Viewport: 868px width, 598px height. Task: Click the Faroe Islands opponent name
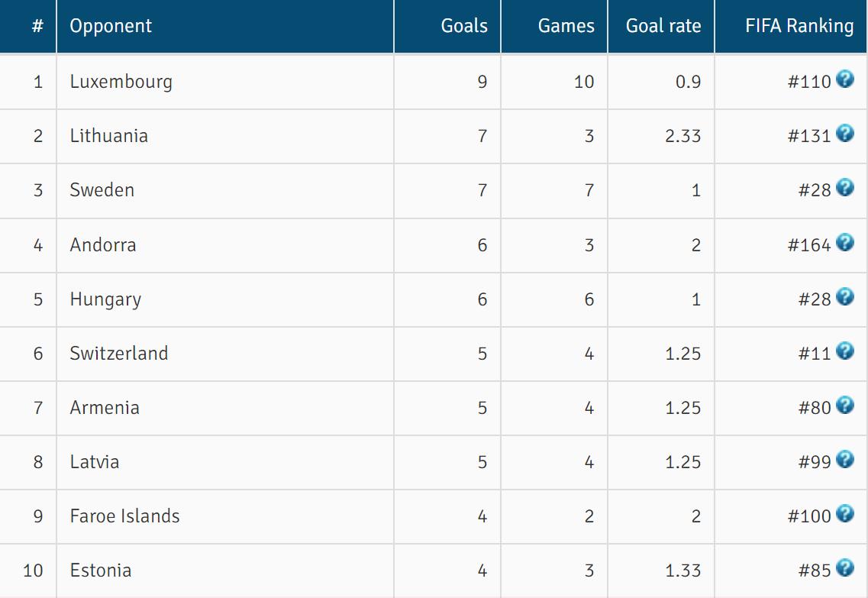point(124,516)
